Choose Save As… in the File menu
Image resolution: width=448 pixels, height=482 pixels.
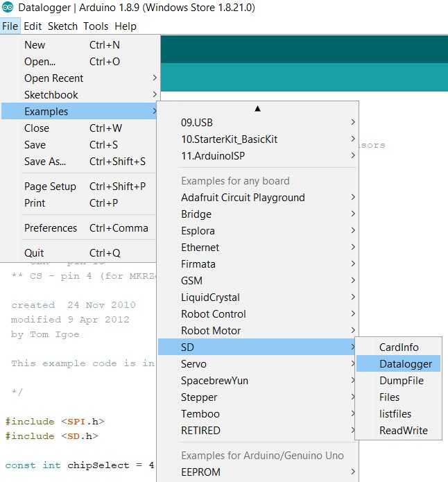pos(45,162)
